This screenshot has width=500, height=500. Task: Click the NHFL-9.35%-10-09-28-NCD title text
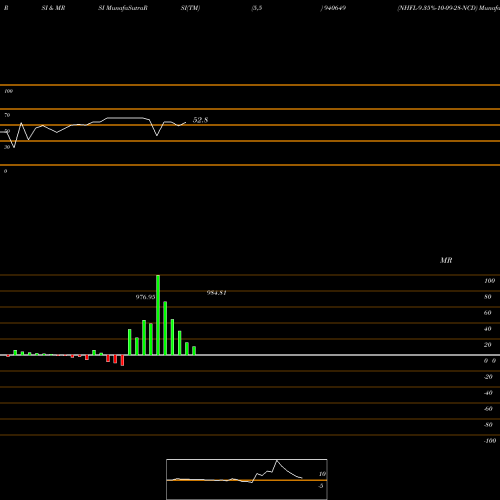[437, 8]
